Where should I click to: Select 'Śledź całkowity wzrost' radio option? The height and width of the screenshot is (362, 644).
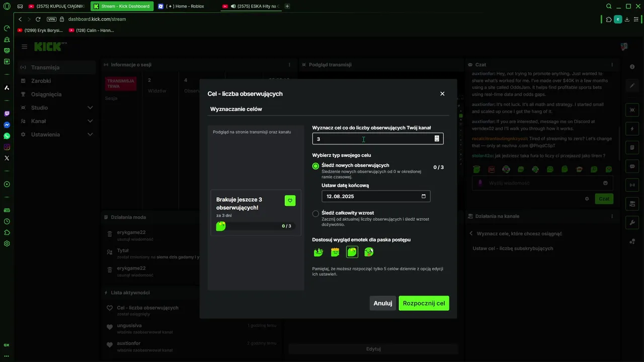[x=315, y=213]
